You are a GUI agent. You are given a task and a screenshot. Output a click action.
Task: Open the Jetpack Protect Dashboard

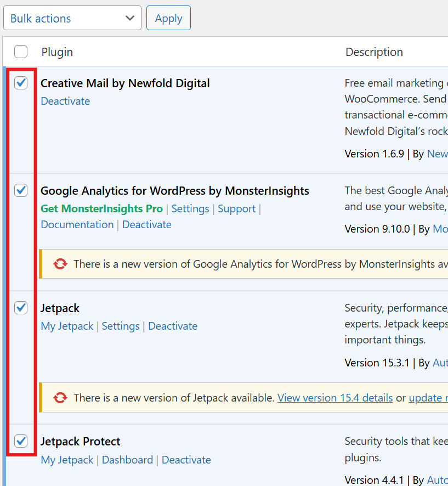tap(127, 460)
